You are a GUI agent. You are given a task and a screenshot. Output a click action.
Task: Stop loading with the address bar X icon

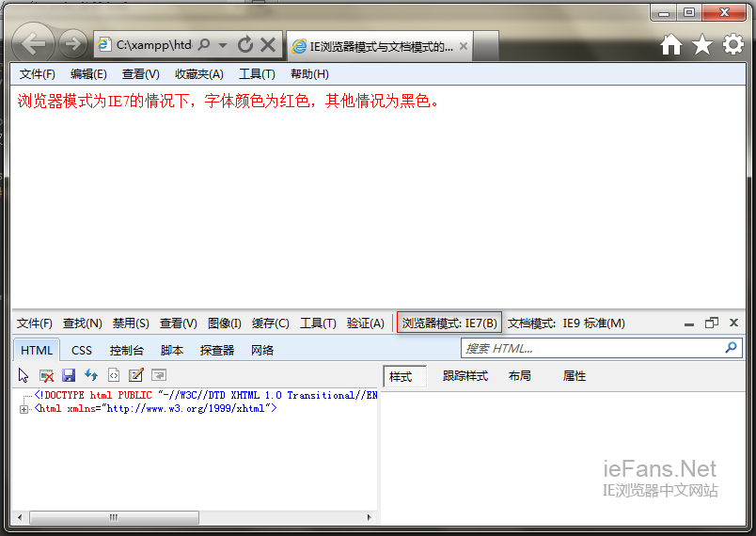point(268,45)
